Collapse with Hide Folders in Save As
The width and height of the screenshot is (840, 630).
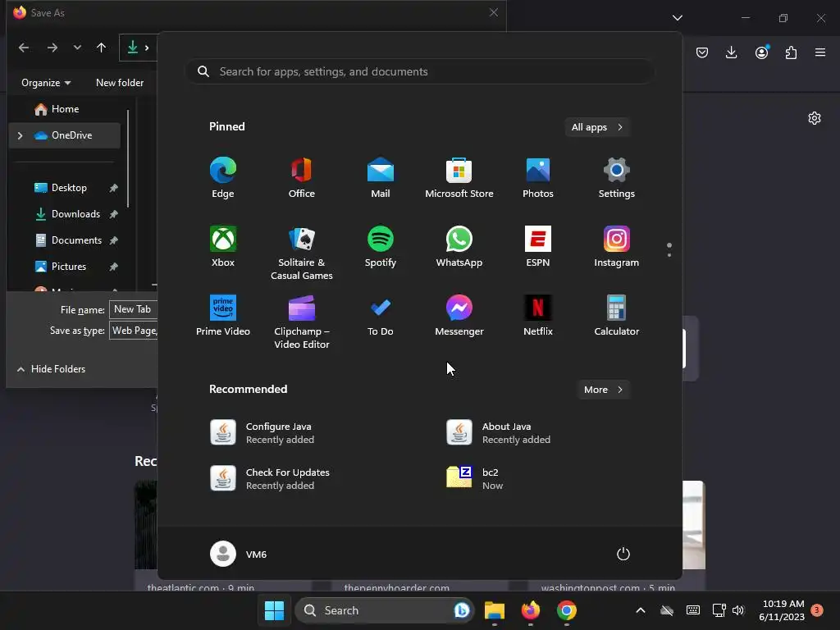tap(52, 369)
